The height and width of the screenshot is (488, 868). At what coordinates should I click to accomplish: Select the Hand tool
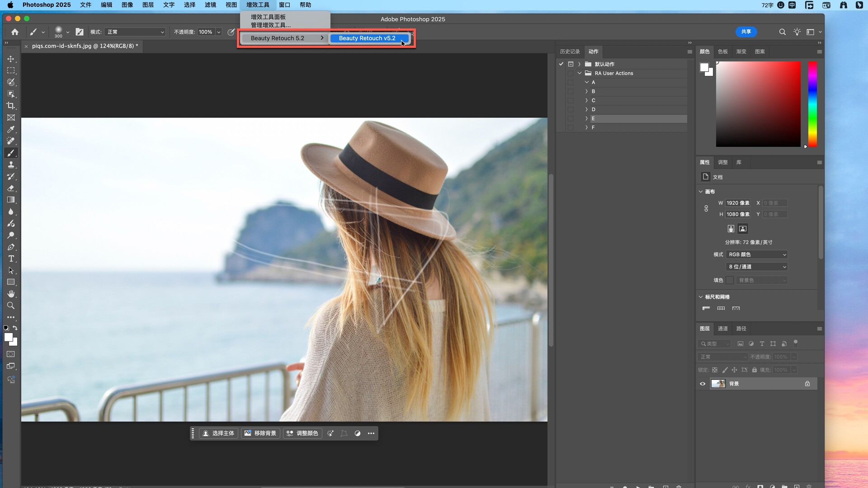11,294
